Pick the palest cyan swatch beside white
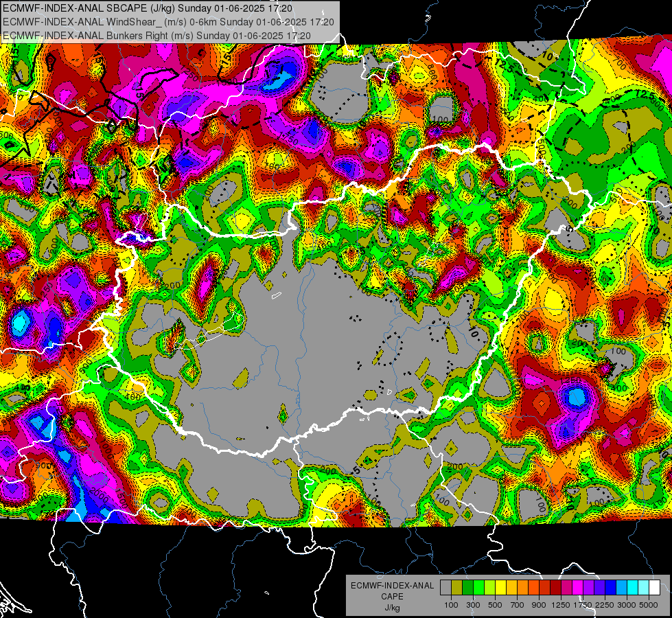The height and width of the screenshot is (618, 672). tap(644, 588)
